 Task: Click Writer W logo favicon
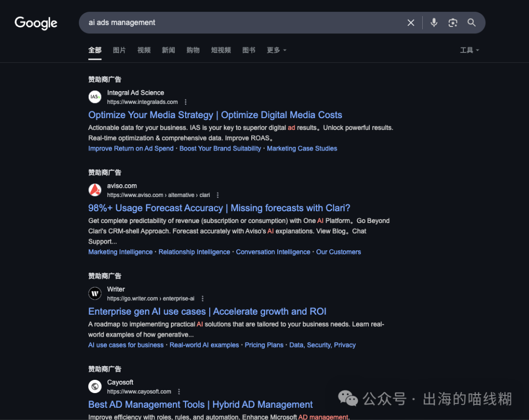point(95,294)
